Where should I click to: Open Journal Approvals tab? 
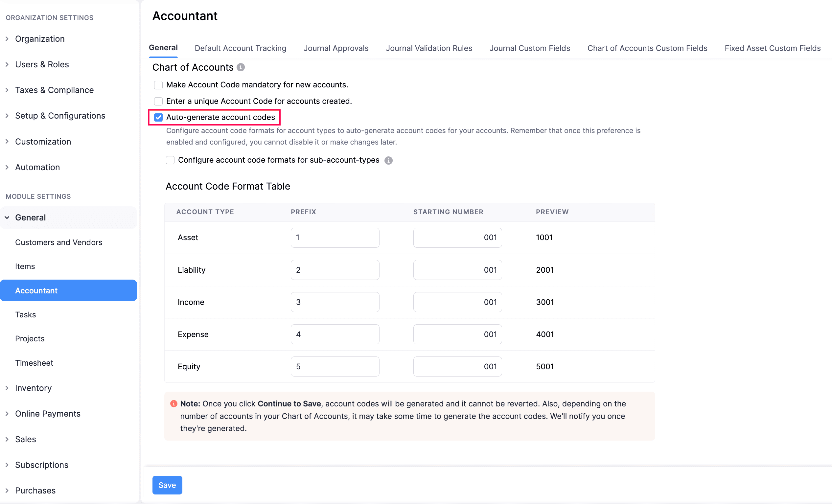pos(336,48)
